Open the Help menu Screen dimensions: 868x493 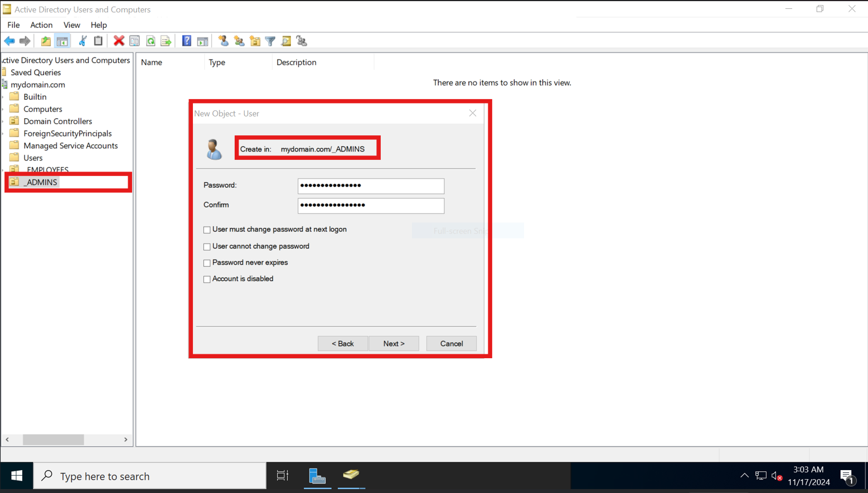pos(99,25)
